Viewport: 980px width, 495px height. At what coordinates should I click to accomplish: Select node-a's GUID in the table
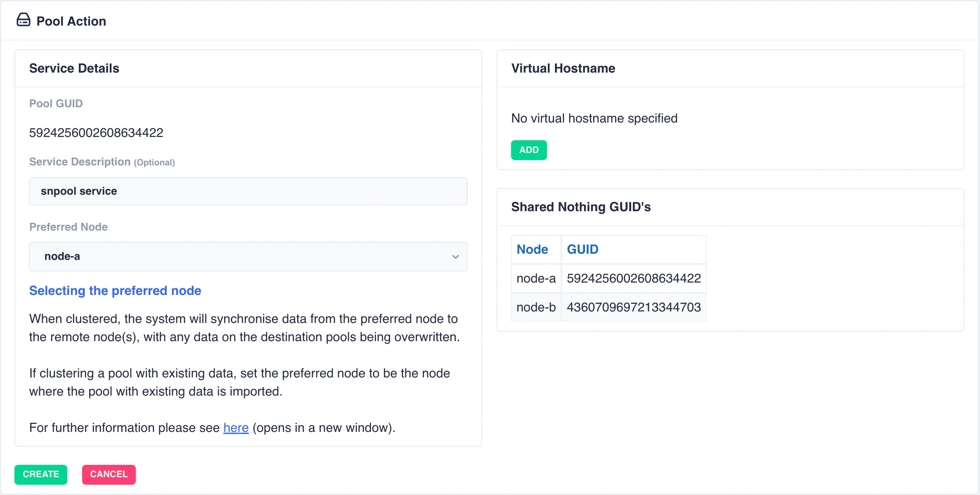634,278
